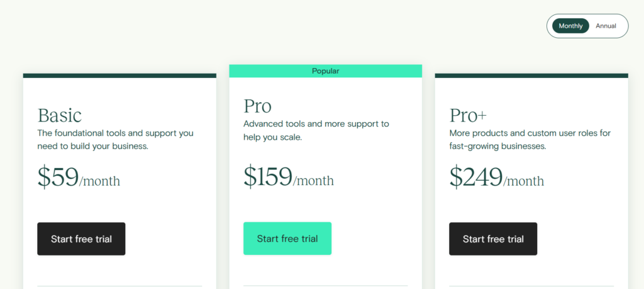Start free trial for Basic plan
Screen dimensions: 644x289
pyautogui.click(x=81, y=239)
